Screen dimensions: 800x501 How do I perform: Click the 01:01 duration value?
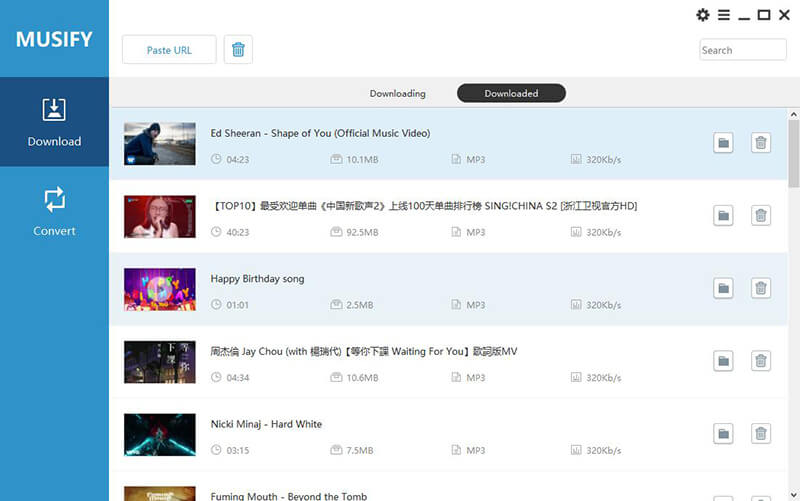(237, 305)
